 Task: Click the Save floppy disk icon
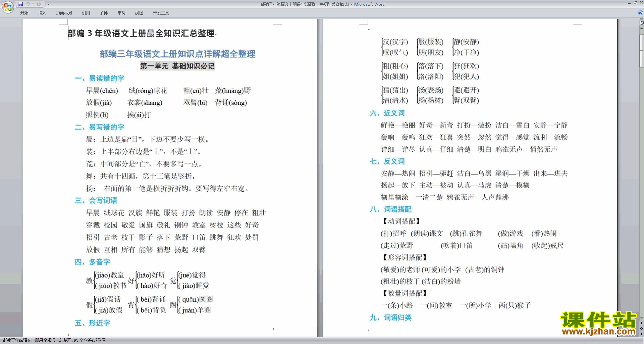click(x=20, y=4)
